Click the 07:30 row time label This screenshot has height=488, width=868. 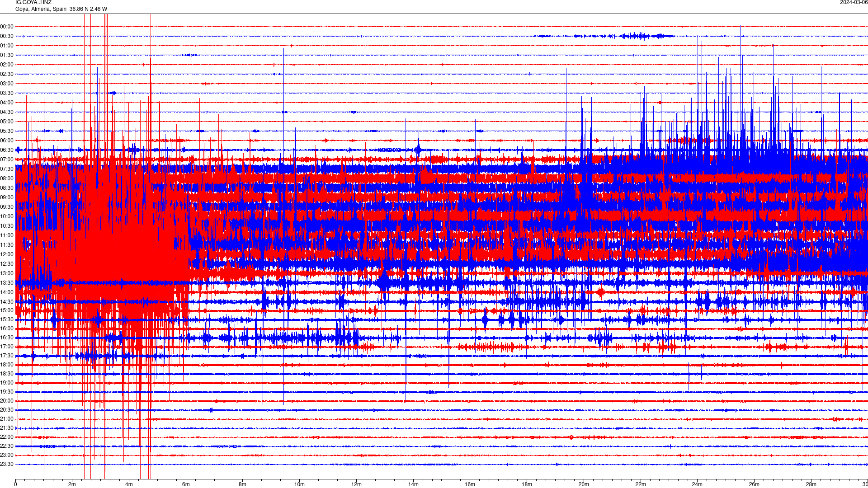7,169
